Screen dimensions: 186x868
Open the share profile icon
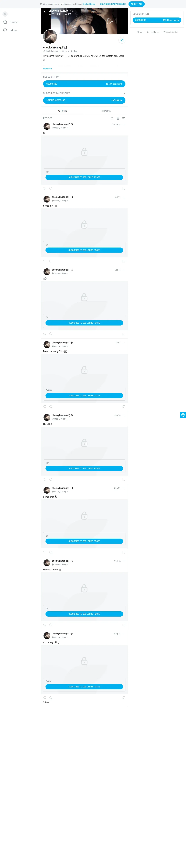tap(122, 40)
